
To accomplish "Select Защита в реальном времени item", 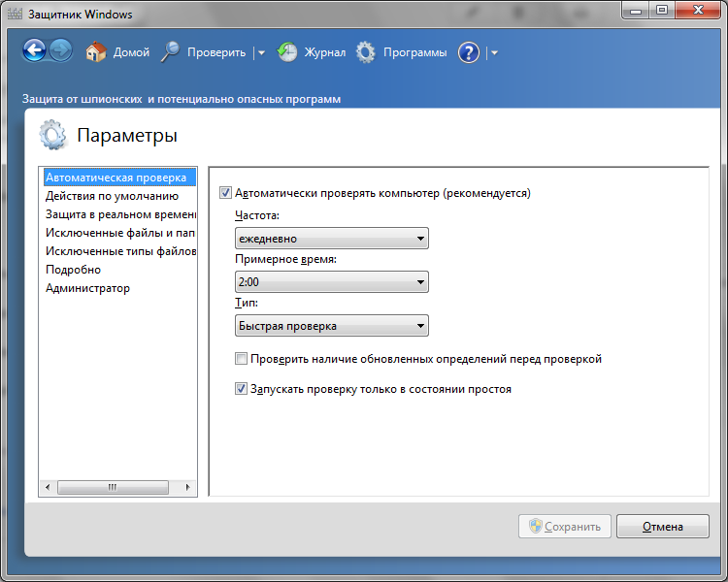I will [x=120, y=214].
